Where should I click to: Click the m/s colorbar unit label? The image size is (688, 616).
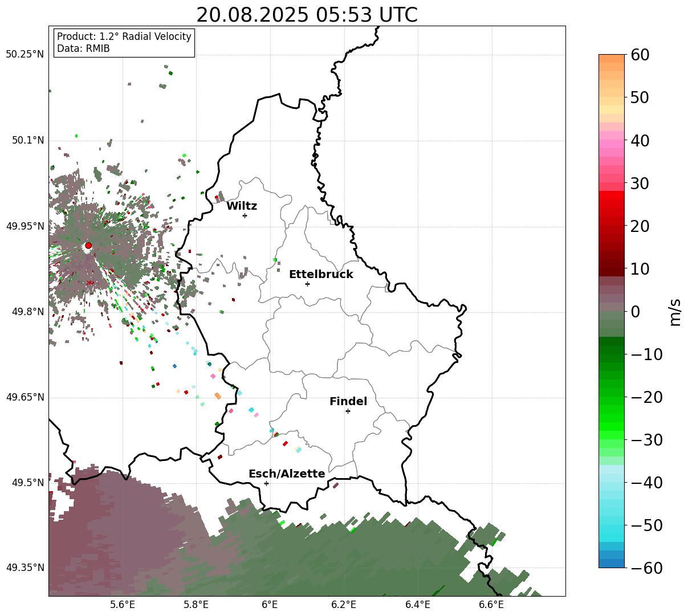tap(675, 312)
